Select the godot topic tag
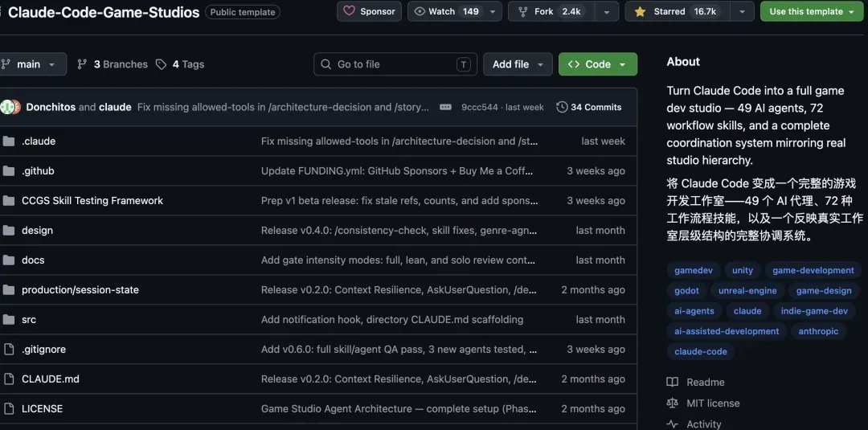Viewport: 868px width, 430px height. [x=686, y=290]
